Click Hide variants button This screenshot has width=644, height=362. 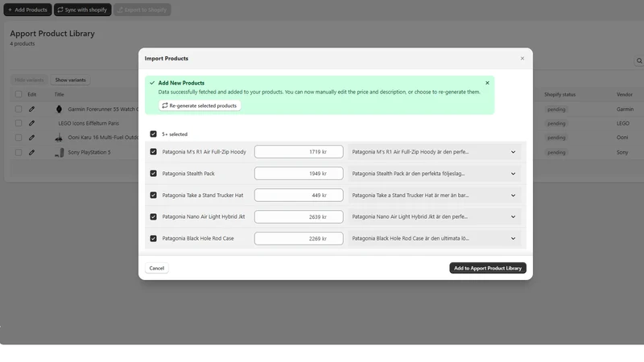click(29, 80)
